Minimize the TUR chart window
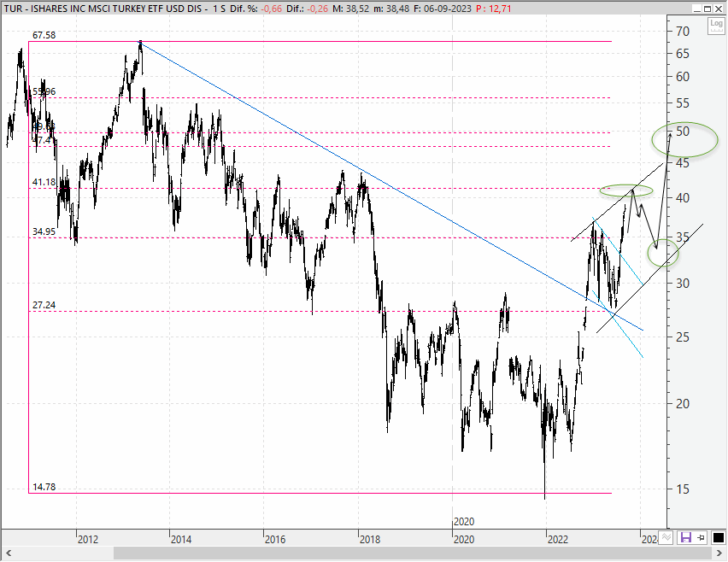This screenshot has width=728, height=562. tap(696, 9)
